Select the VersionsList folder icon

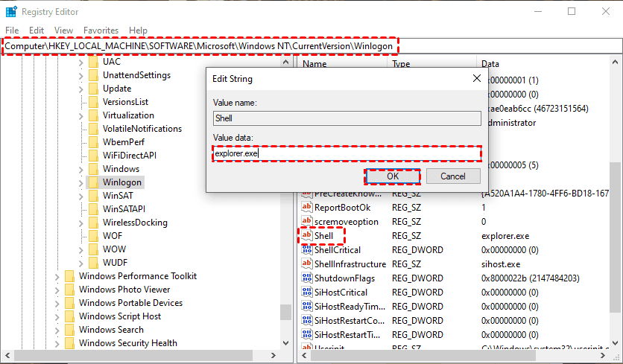click(x=93, y=102)
